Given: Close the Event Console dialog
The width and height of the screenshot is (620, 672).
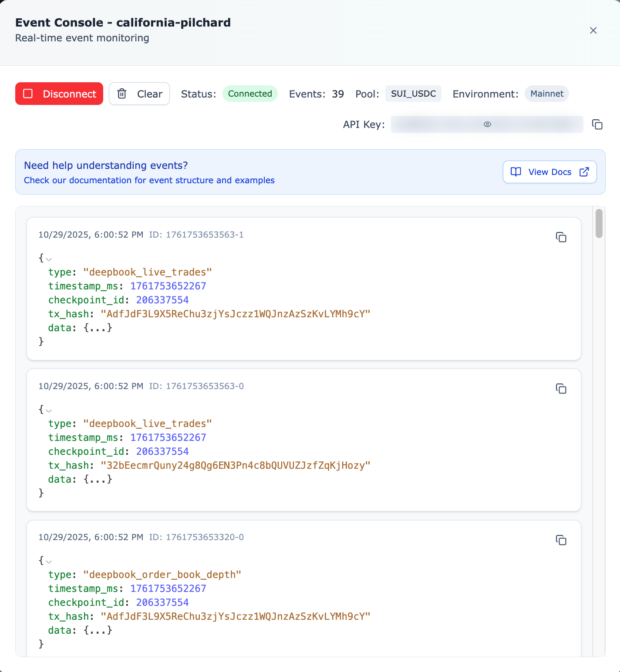Looking at the screenshot, I should (x=593, y=30).
